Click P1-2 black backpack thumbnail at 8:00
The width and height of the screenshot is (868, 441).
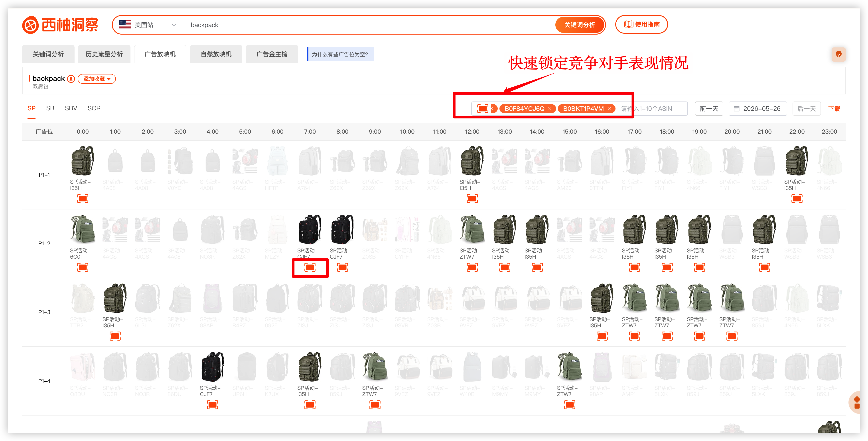342,230
